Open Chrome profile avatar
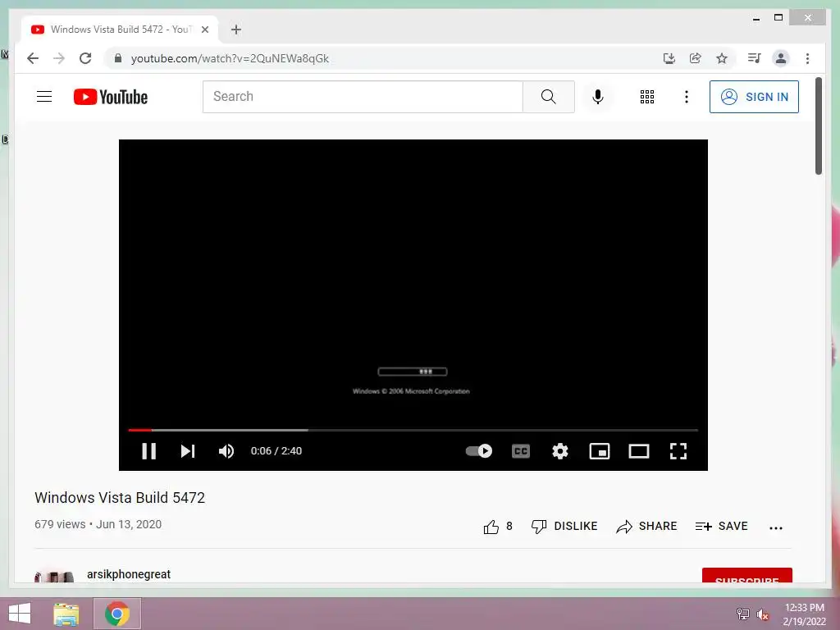Screen dimensions: 840x630 pyautogui.click(x=781, y=58)
